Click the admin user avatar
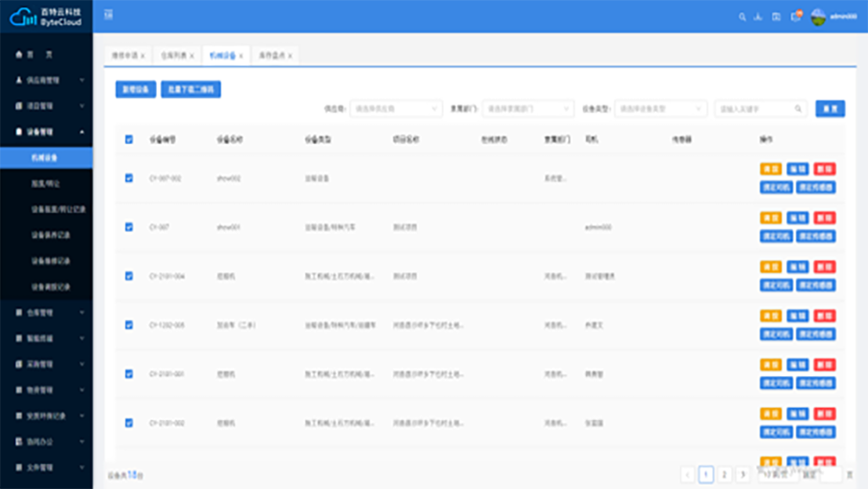Viewport: 868px width, 489px height. tap(819, 16)
